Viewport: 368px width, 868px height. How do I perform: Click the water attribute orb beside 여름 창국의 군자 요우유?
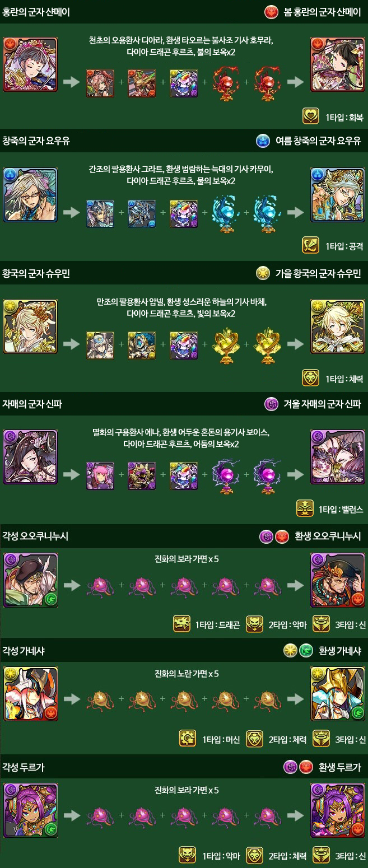263,141
